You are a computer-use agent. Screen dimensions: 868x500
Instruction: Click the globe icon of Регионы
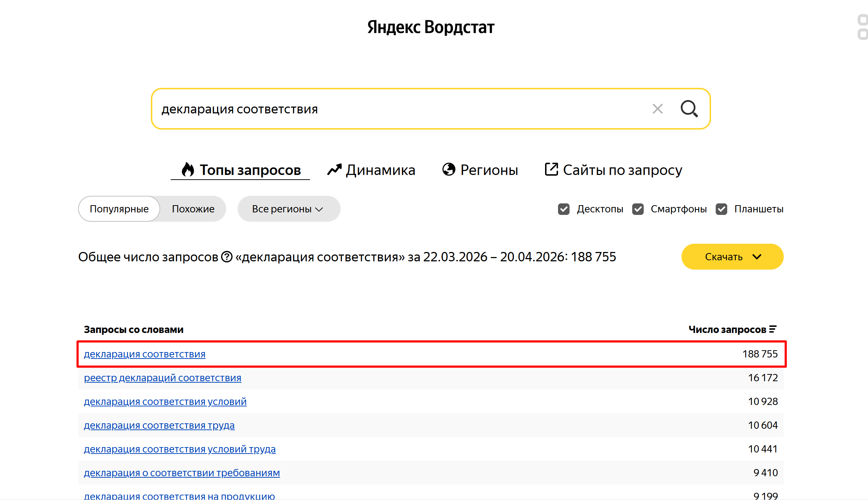coord(449,169)
